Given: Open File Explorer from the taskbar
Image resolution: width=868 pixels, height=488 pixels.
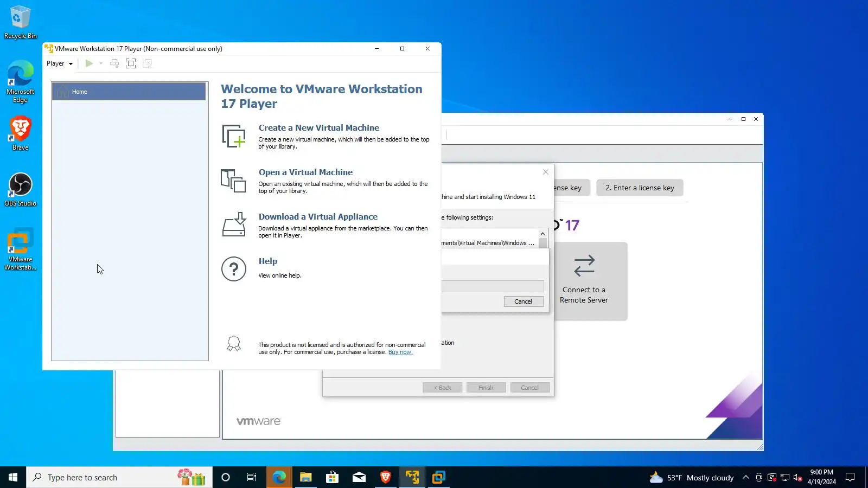Looking at the screenshot, I should point(306,477).
